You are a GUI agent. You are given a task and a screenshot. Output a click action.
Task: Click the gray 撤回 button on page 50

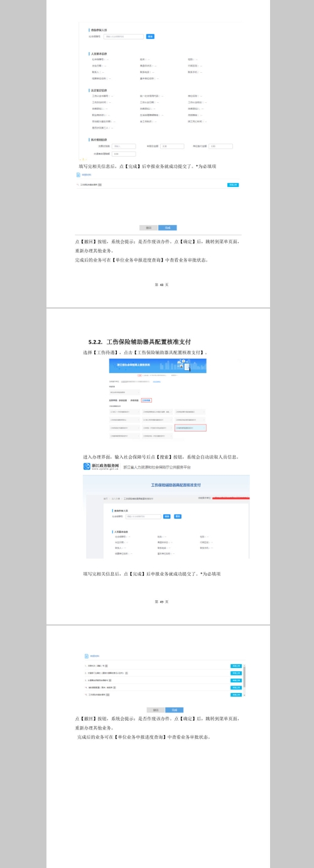(154, 710)
